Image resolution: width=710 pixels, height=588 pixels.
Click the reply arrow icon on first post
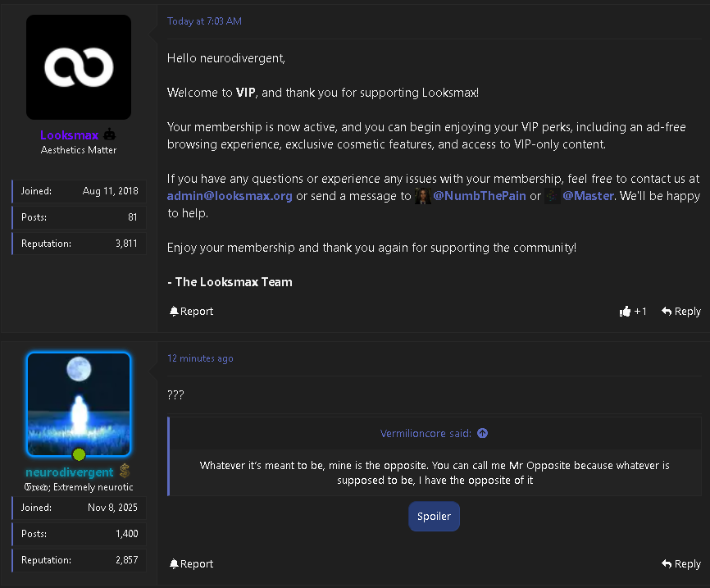tap(666, 311)
